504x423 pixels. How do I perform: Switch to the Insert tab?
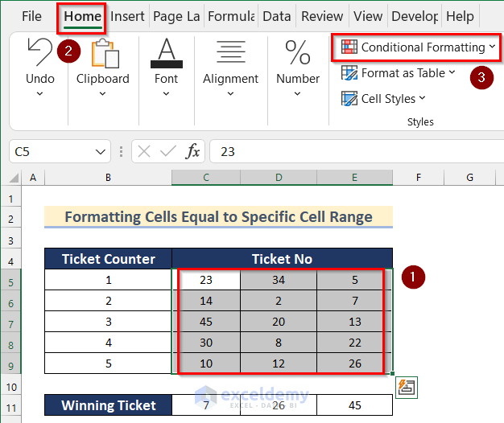coord(127,16)
